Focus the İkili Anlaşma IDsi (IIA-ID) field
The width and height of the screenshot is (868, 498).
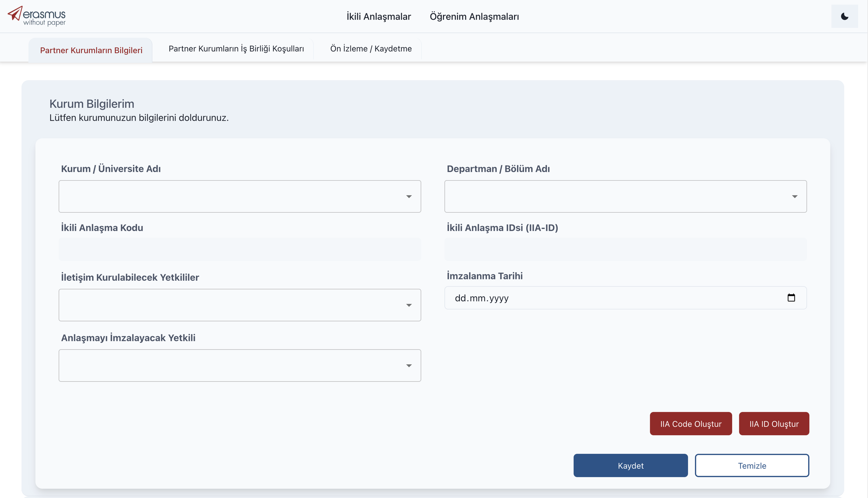coord(625,249)
